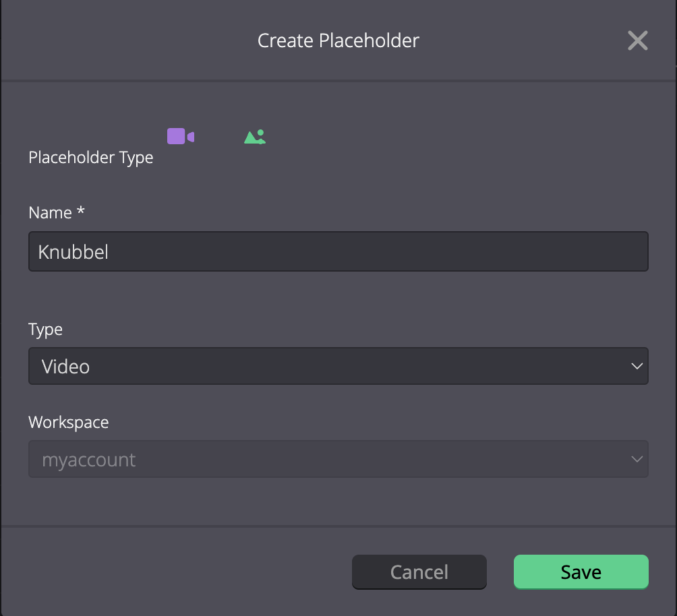Click the Name field label
The image size is (677, 616).
(x=50, y=213)
